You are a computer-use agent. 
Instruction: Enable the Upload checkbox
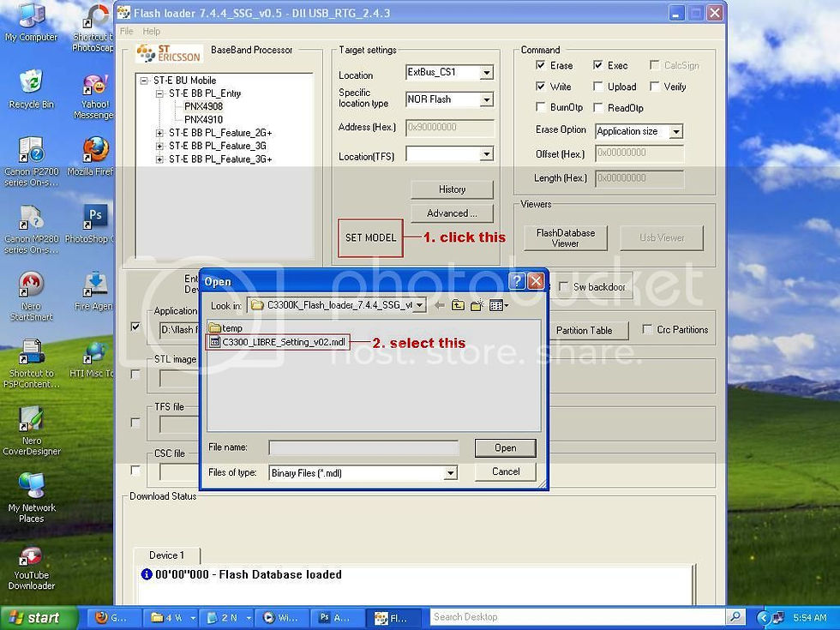598,86
